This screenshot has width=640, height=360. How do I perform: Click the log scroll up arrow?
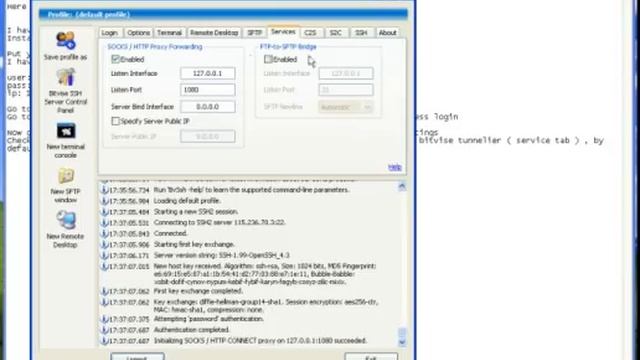point(402,187)
